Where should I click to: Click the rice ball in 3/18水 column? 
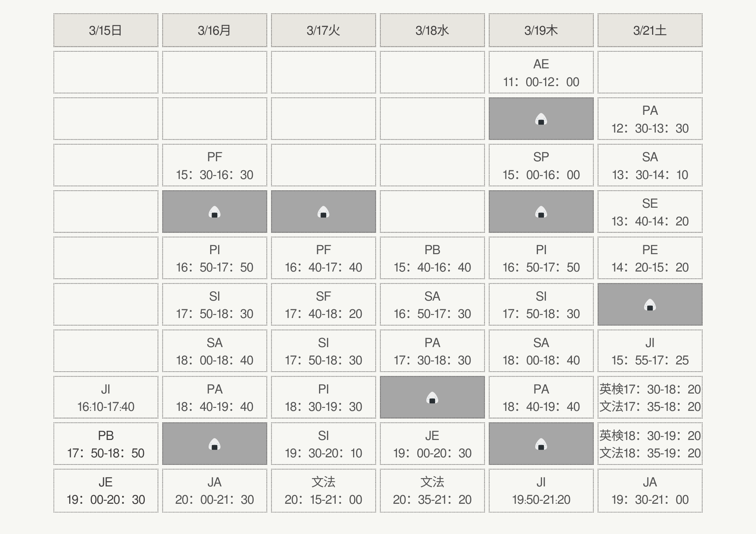point(432,398)
